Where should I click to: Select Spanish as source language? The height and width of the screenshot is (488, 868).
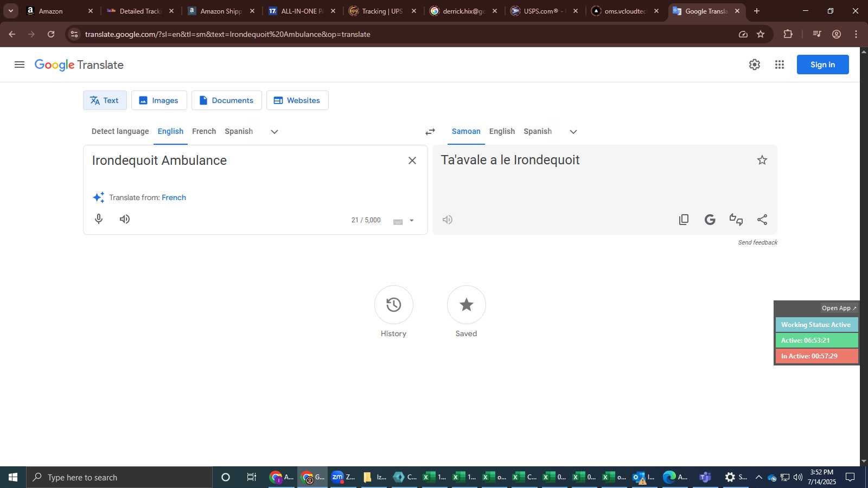coord(239,131)
